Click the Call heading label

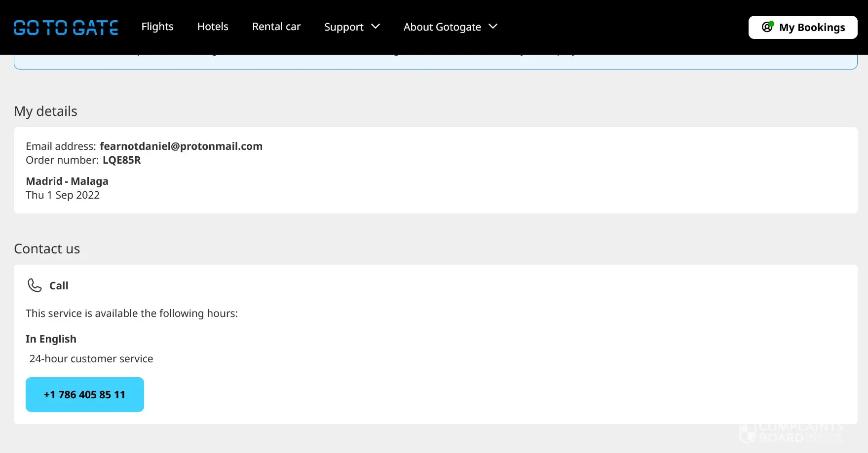59,286
